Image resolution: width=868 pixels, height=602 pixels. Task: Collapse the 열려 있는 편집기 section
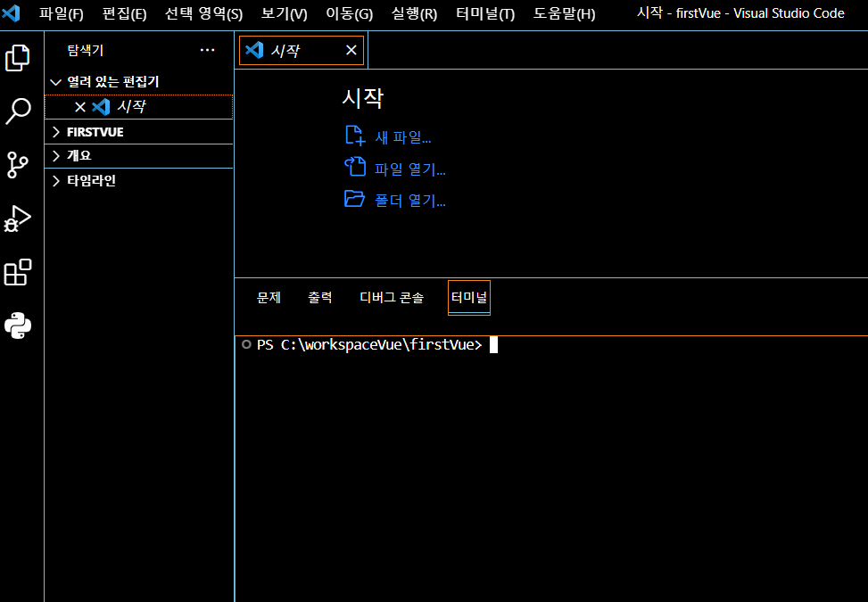point(138,82)
